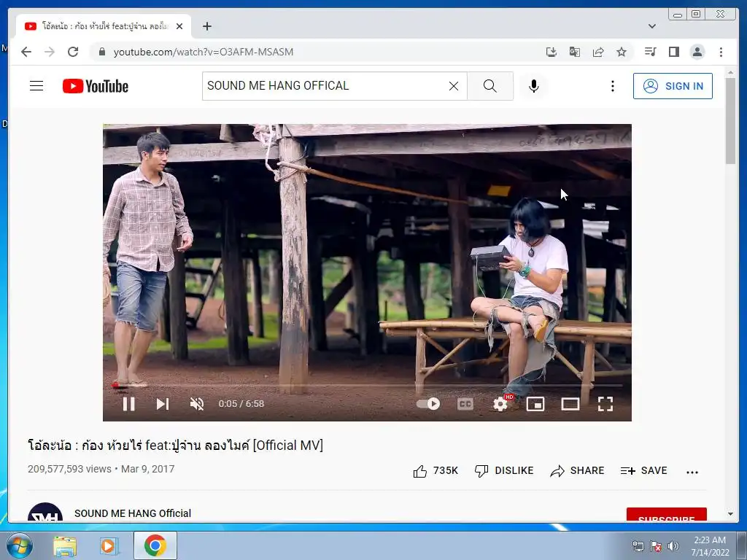This screenshot has height=560, width=747.
Task: Go forward in browser history
Action: (50, 52)
